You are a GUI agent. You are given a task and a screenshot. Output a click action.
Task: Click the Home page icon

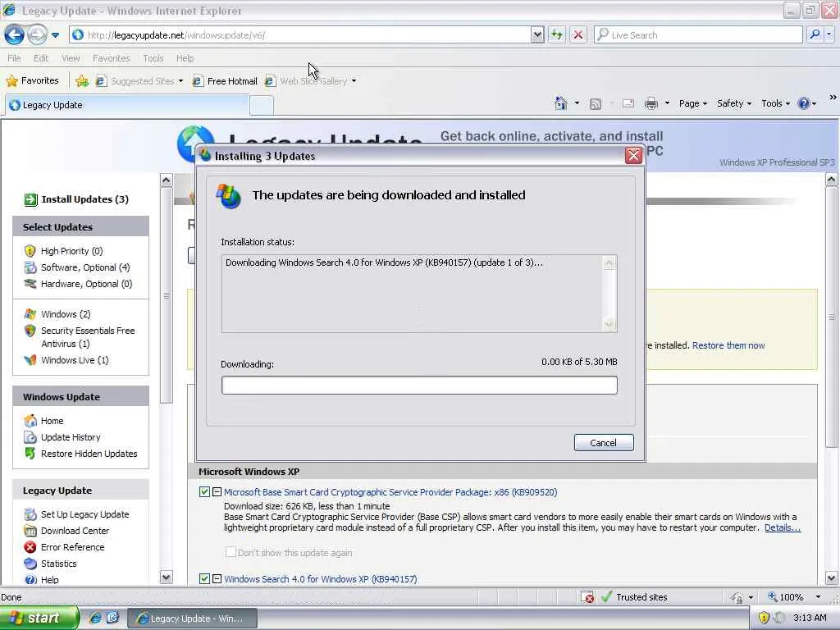(x=561, y=103)
